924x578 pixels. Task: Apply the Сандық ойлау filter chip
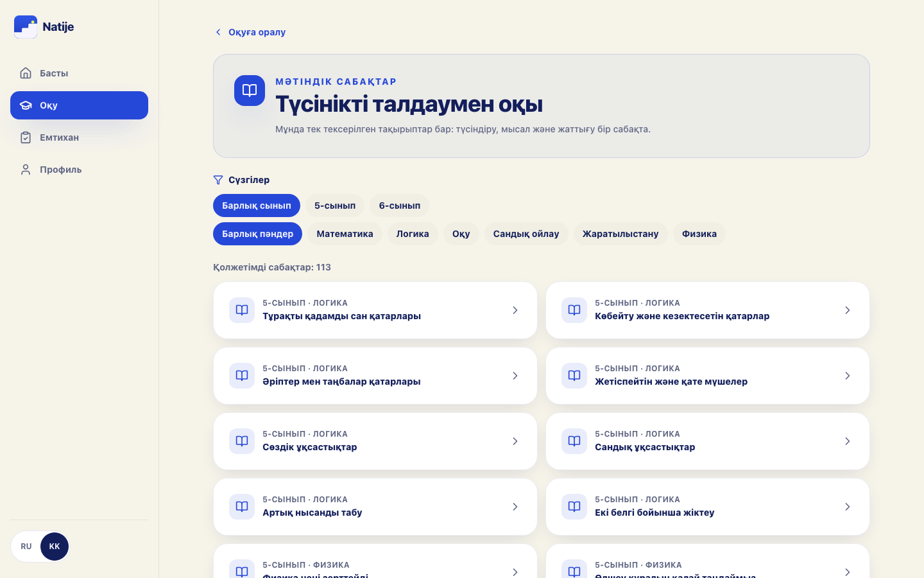click(x=526, y=234)
